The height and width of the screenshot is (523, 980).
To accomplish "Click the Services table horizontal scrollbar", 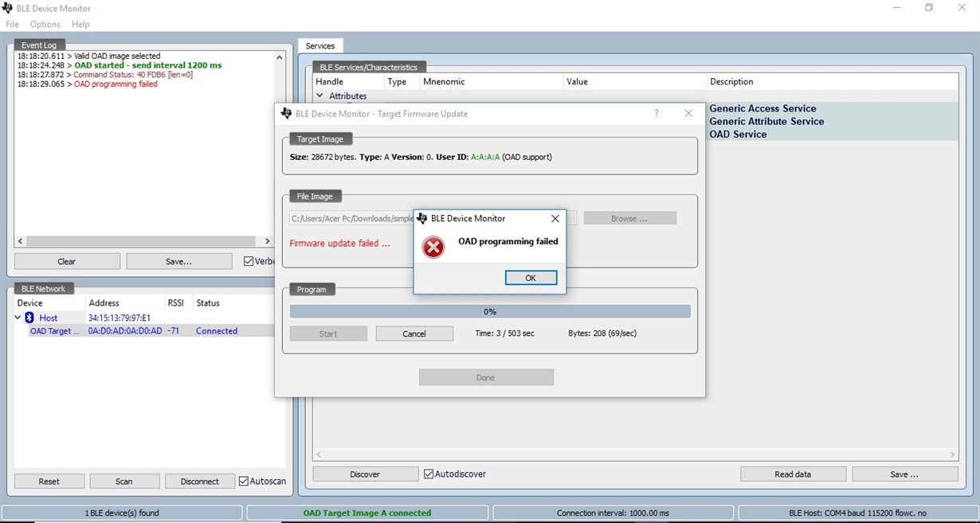I will [x=635, y=455].
